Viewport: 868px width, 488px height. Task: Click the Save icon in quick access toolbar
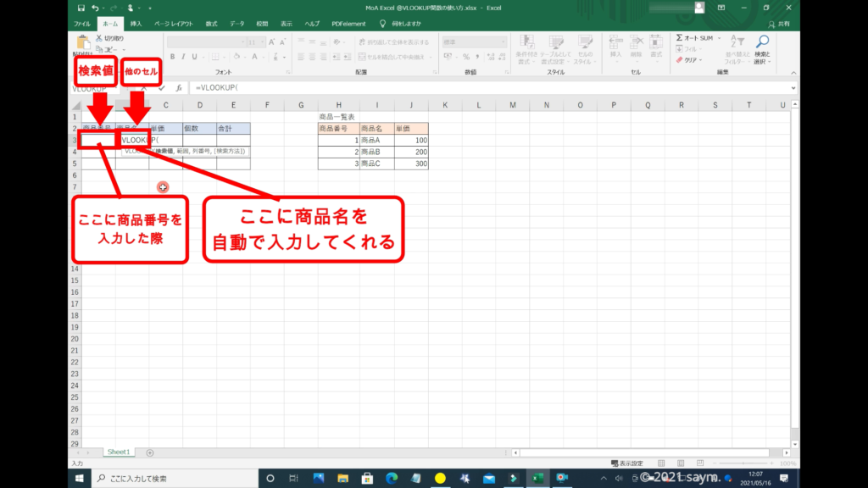(x=80, y=8)
